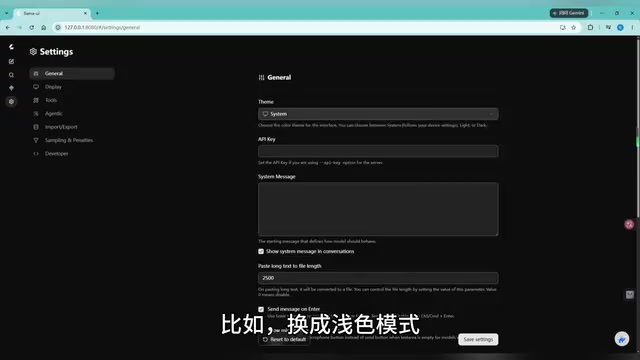The image size is (640, 360).
Task: Open the install app icon in address bar
Action: [x=562, y=27]
